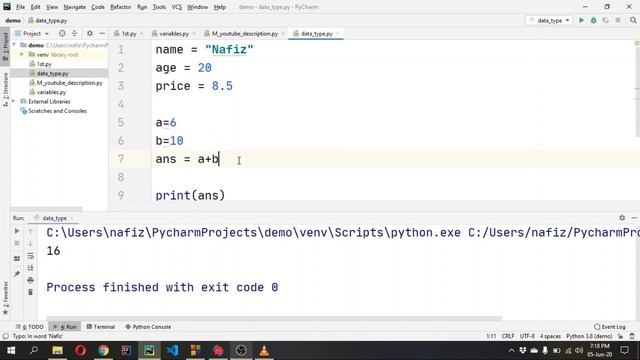Click the up arrow in the Run panel
The image size is (640, 360).
pos(30,231)
